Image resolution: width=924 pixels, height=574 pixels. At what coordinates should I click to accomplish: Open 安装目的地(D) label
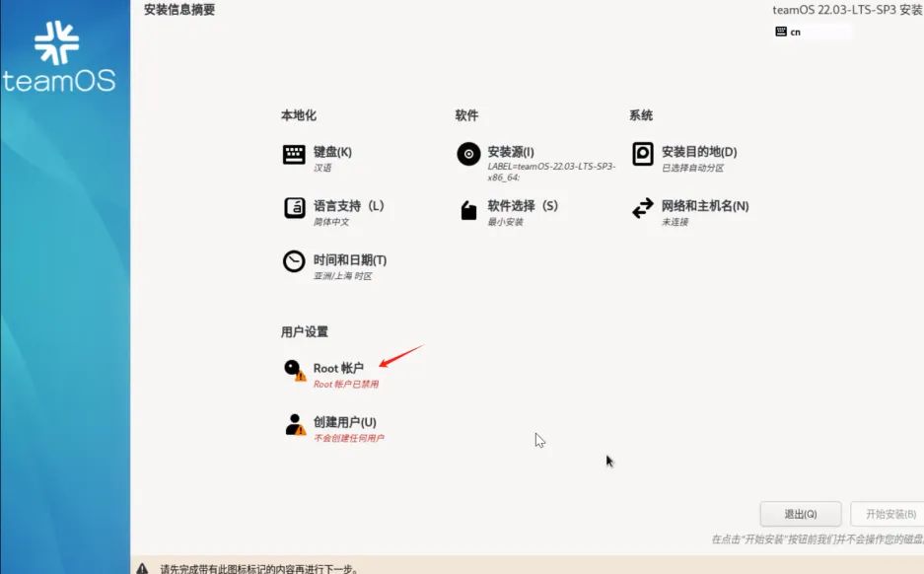699,152
